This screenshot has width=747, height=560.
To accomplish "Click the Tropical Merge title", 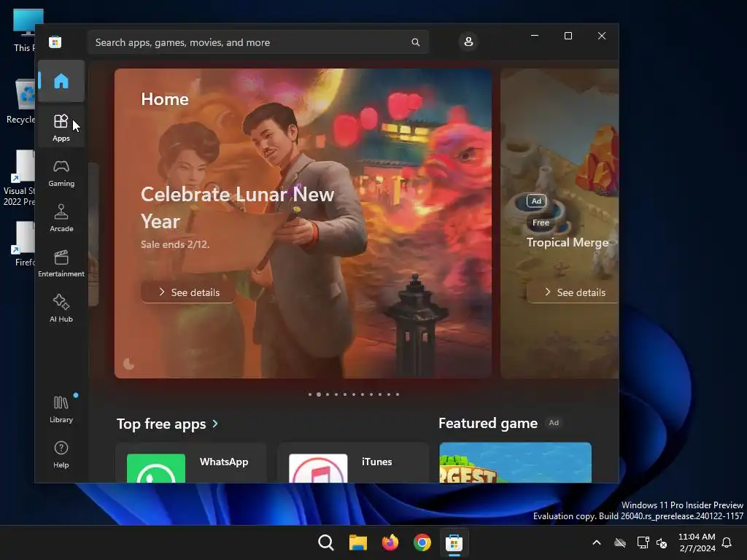I will [x=568, y=242].
